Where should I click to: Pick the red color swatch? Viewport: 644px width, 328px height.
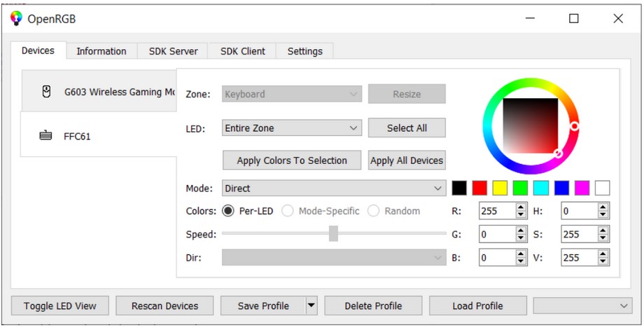pos(479,188)
